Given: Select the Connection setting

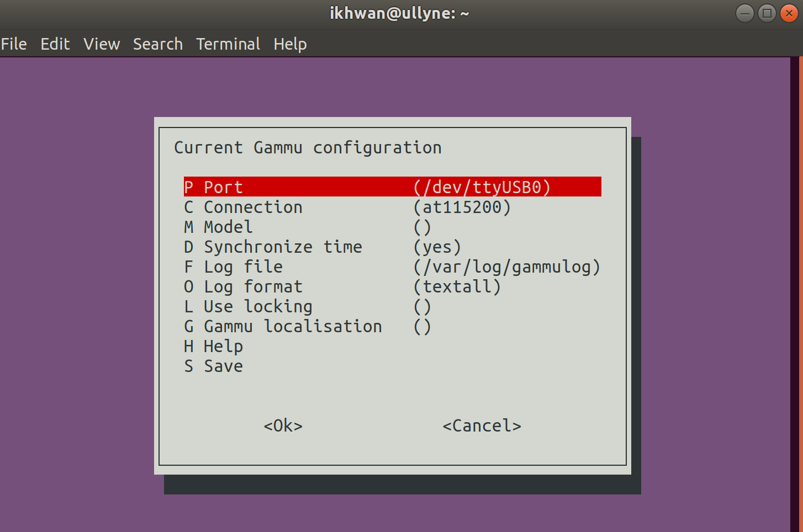Looking at the screenshot, I should (x=253, y=207).
